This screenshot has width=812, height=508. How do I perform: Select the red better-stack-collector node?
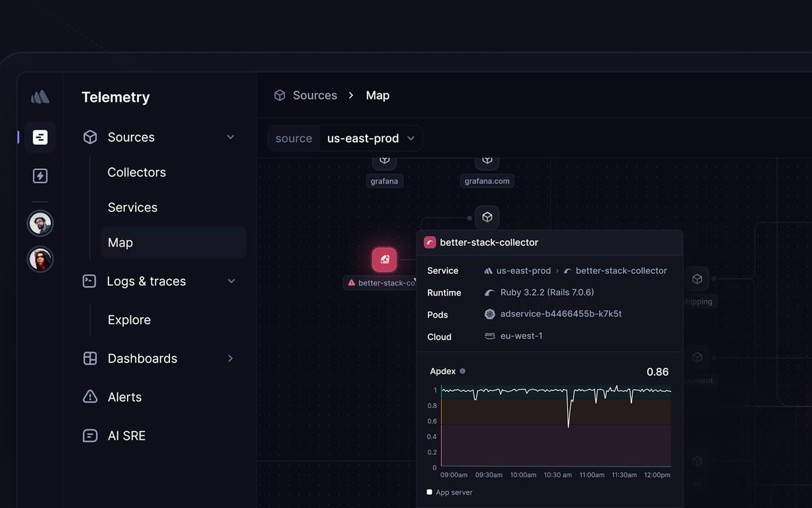pos(384,260)
